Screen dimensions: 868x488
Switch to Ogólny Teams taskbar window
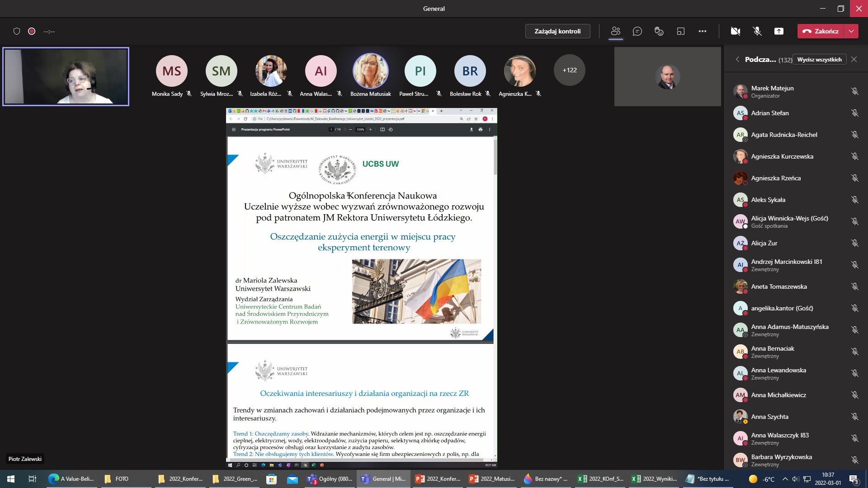(330, 479)
